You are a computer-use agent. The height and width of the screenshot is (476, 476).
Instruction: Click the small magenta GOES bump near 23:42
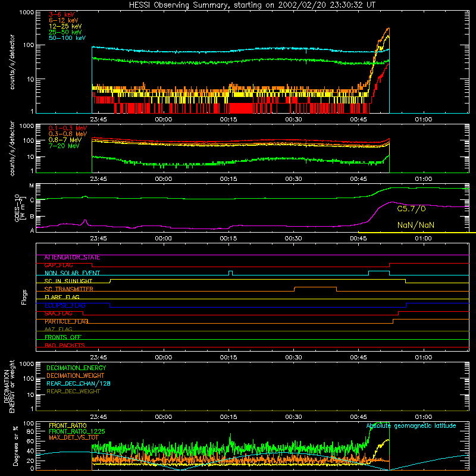pos(85,221)
